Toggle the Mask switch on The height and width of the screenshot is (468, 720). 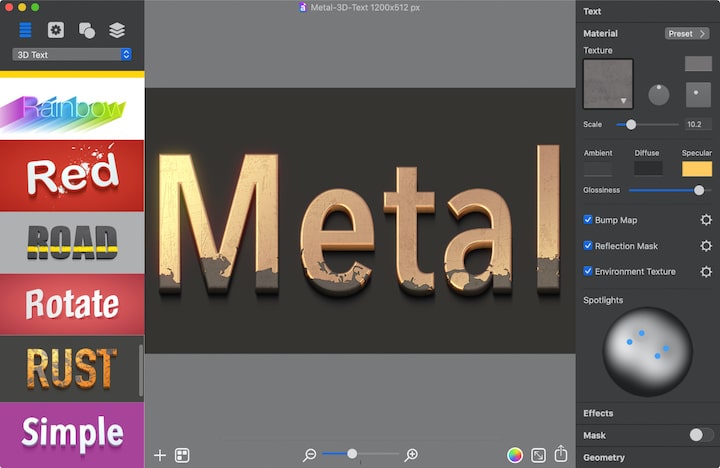(701, 435)
